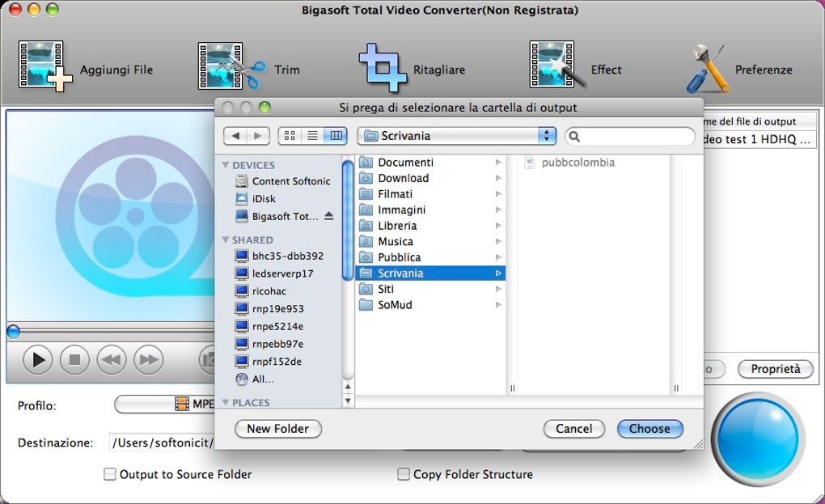Select shared computer bhc35-dbb392

coord(279,256)
